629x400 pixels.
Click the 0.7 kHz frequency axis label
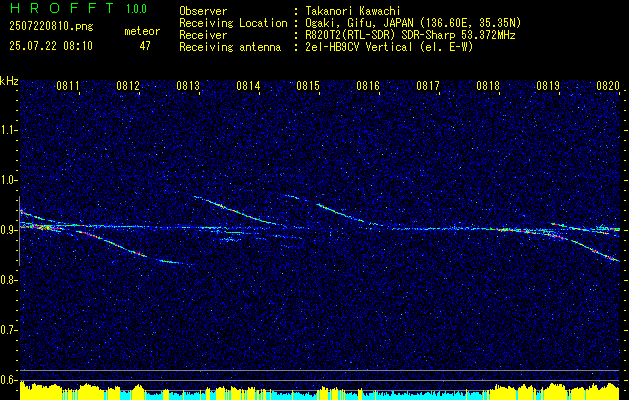[x=8, y=330]
